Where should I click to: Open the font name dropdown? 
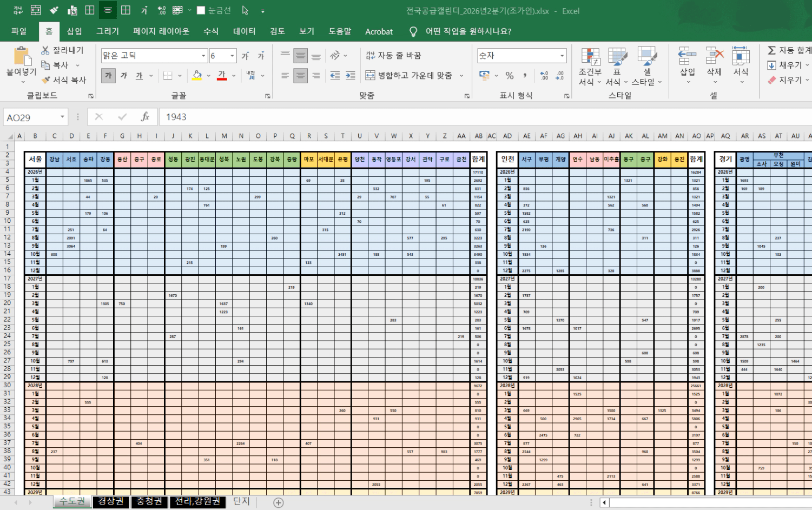coord(203,56)
